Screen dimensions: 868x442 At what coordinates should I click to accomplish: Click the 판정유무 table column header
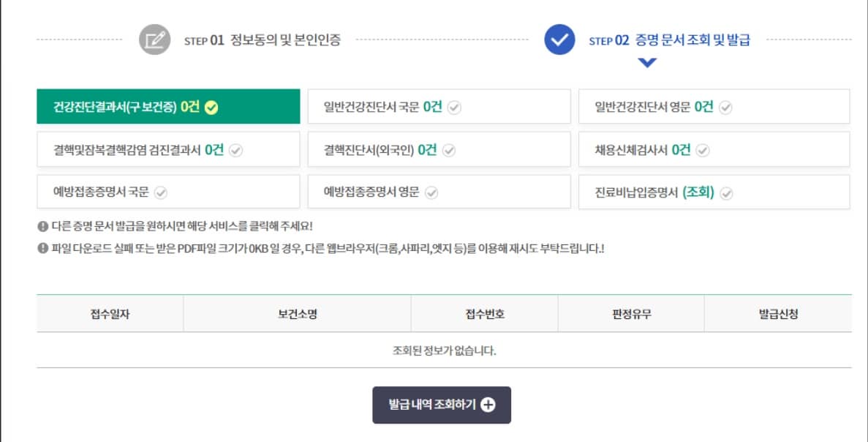point(630,312)
